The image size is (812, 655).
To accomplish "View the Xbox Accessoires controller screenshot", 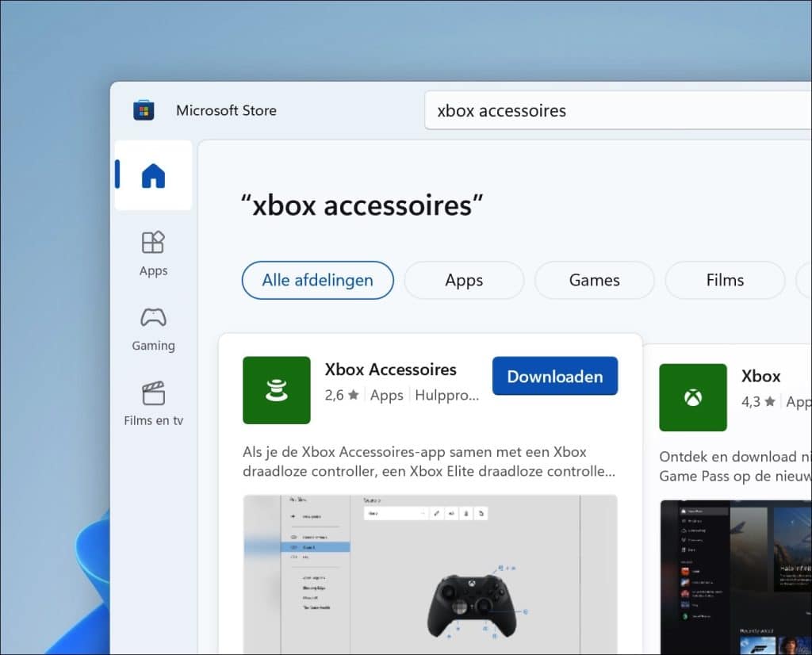I will (431, 575).
